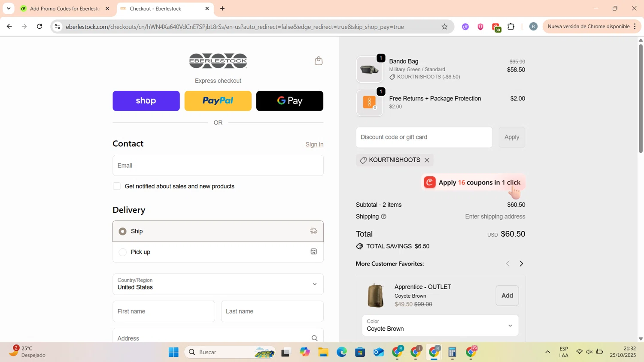Screen dimensions: 644x362
Task: Open the Wi-Fi network tray icon
Action: tap(579, 352)
